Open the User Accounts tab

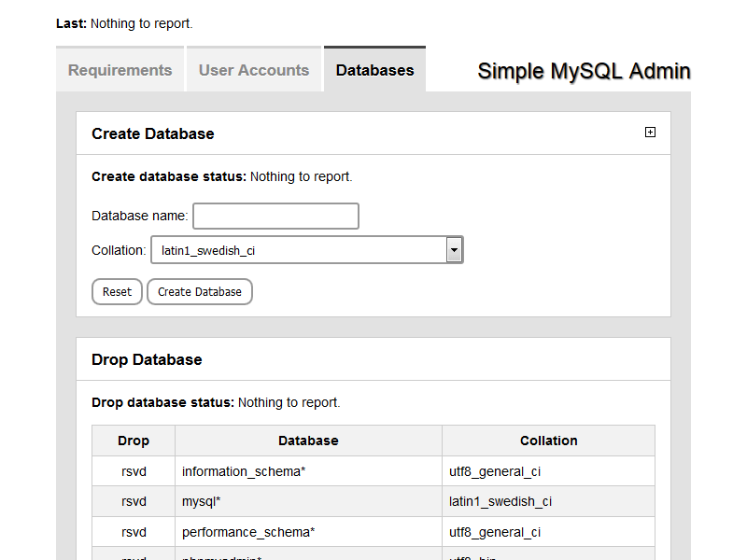[x=254, y=69]
